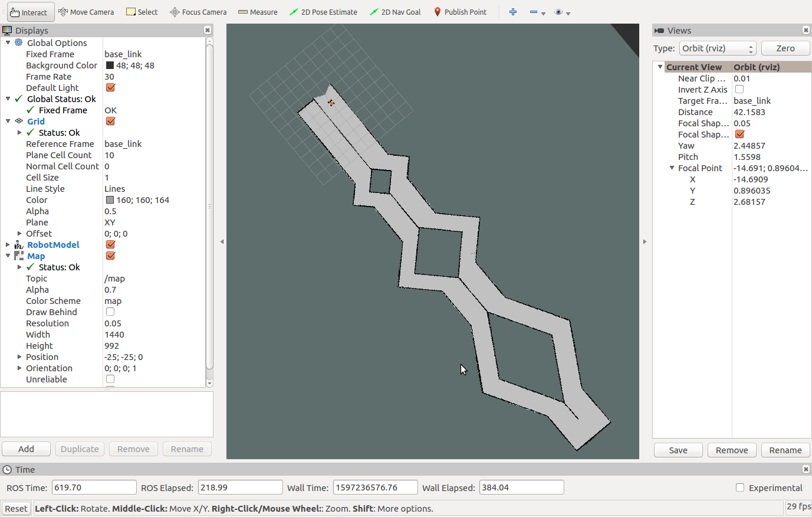Screen dimensions: 812x517
Task: Click the blue minus remove-tool icon
Action: 534,12
